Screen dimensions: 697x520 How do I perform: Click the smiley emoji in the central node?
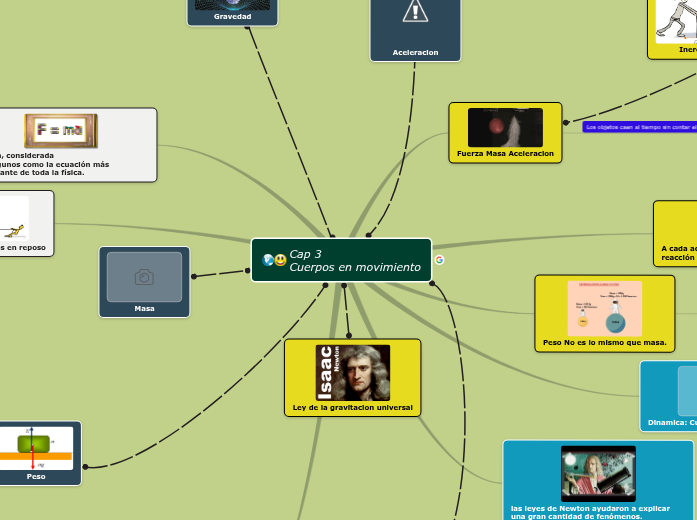(280, 260)
